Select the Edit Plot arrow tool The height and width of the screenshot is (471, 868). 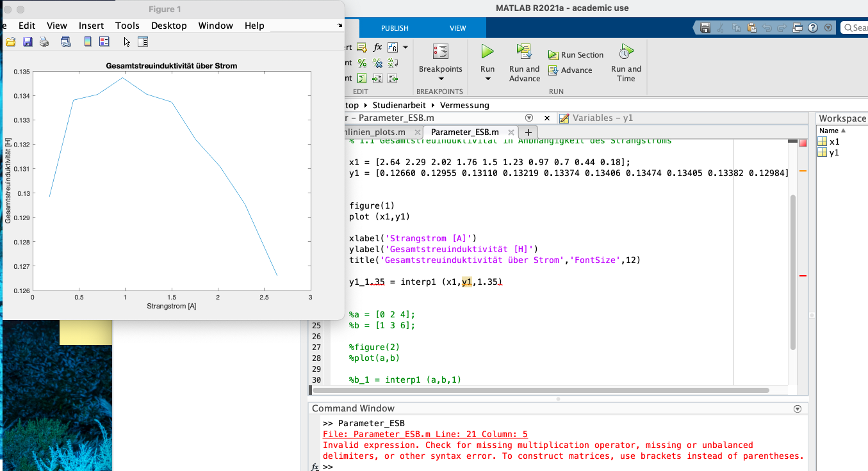coord(127,42)
